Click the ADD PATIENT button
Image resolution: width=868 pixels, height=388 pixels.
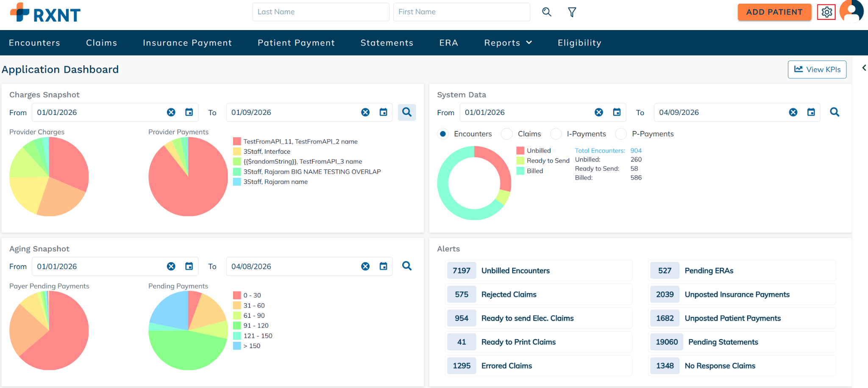coord(774,12)
